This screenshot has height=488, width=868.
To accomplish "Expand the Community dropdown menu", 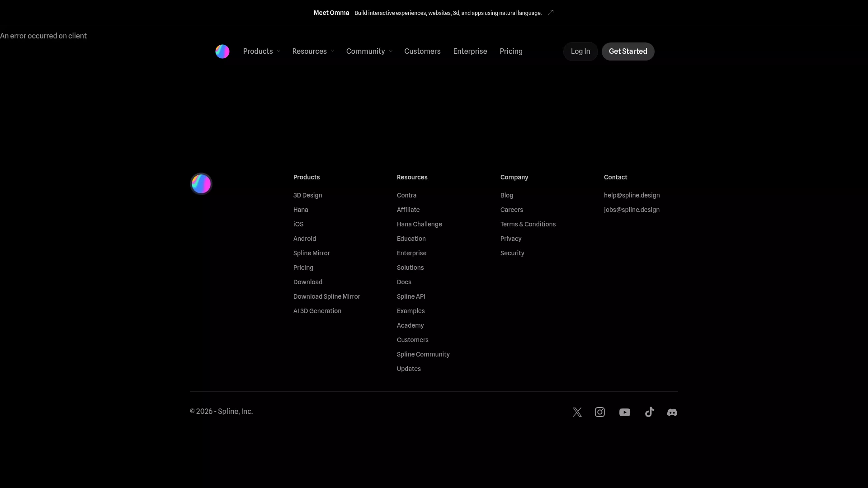I will coord(369,52).
